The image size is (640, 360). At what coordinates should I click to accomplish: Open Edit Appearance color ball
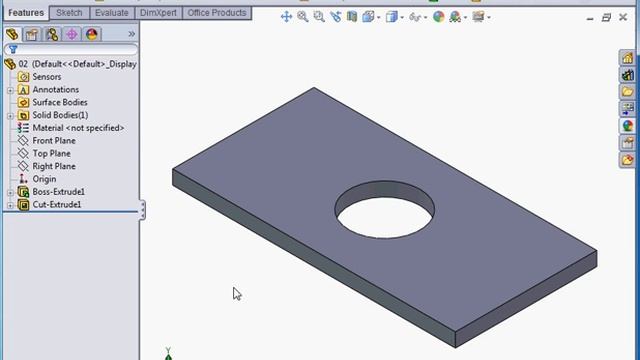pos(438,17)
